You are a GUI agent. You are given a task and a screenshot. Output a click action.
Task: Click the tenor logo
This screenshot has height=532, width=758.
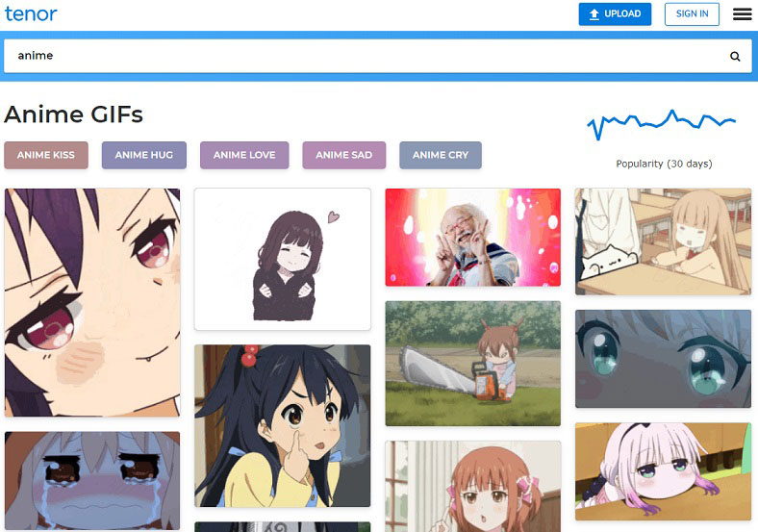31,13
